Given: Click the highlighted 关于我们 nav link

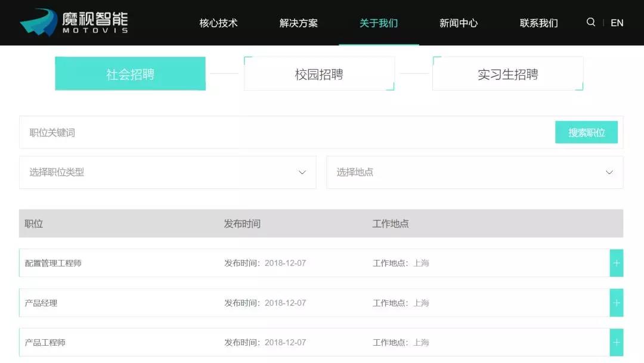Looking at the screenshot, I should tap(379, 23).
